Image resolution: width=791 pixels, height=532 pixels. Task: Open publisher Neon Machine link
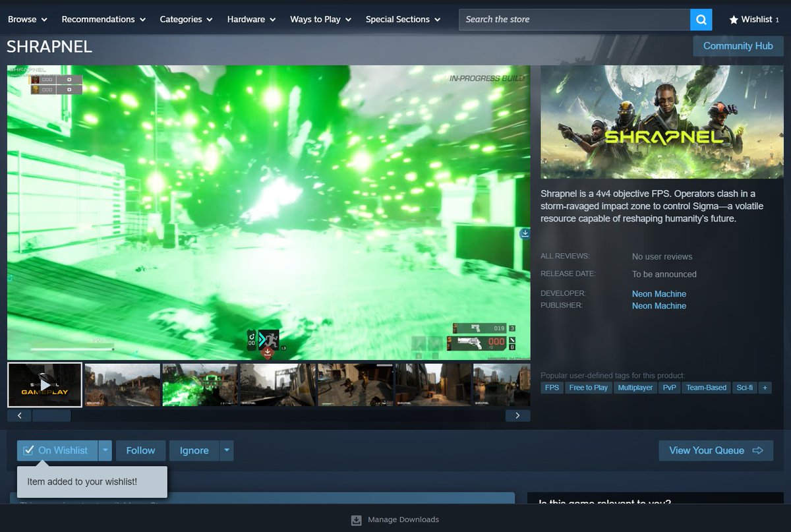click(659, 306)
